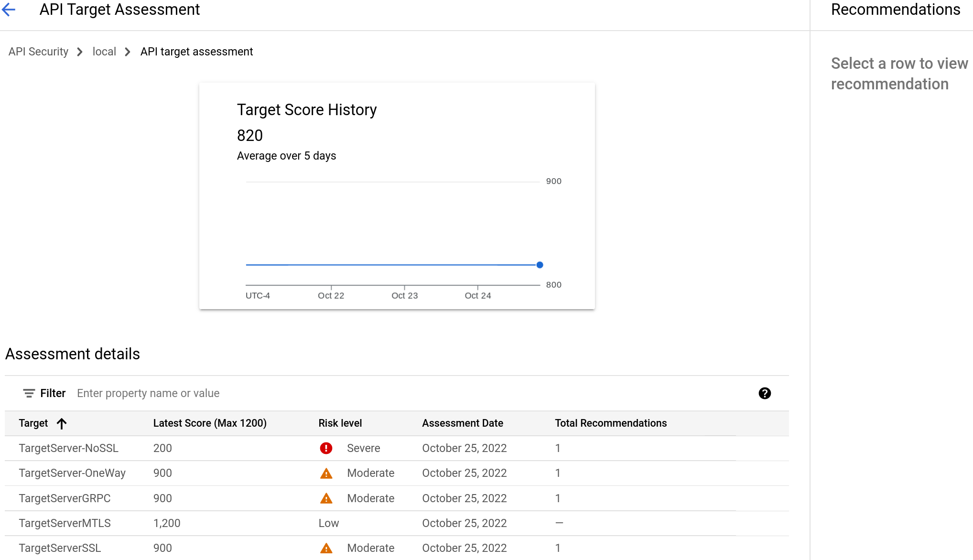
Task: Click the warning icon on TargetServerGRPC row
Action: point(326,498)
